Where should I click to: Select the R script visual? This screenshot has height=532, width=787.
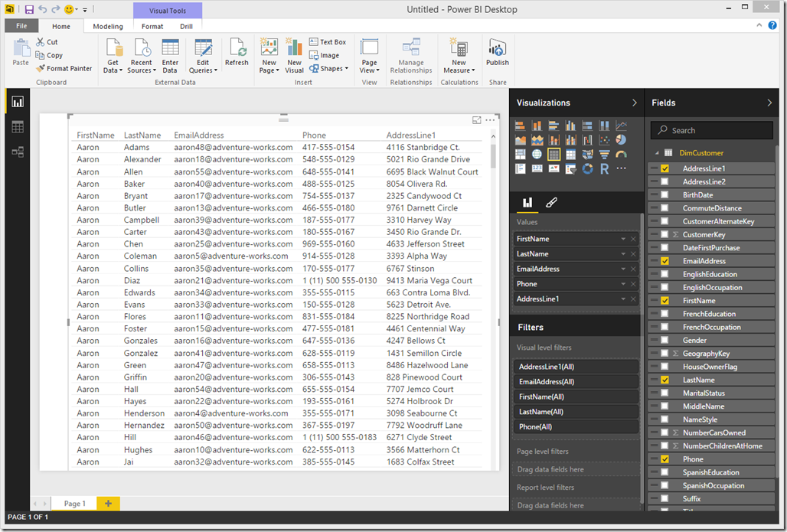(604, 168)
